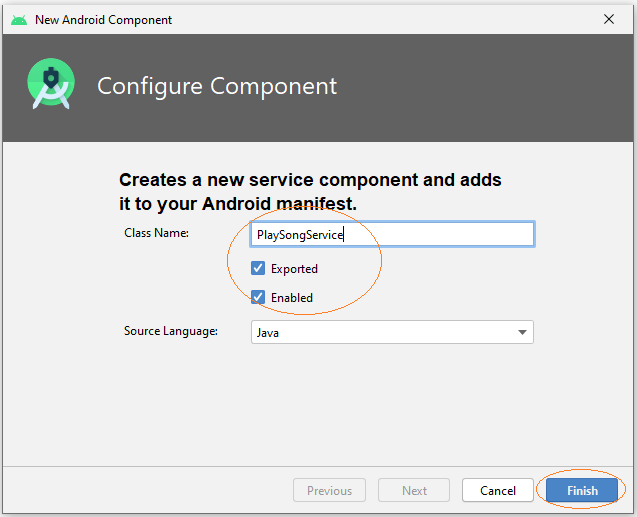Click the Android Studio logo in header
637x517 pixels.
(x=51, y=84)
